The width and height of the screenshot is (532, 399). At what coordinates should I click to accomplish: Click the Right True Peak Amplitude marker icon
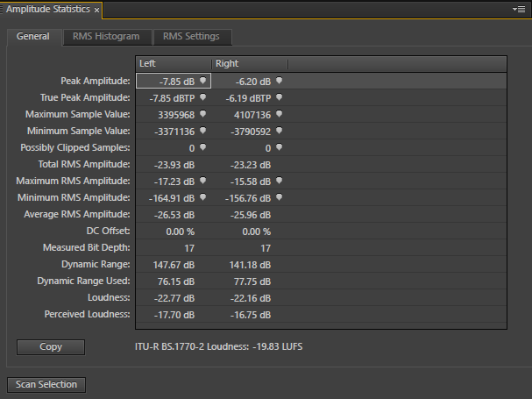pyautogui.click(x=280, y=97)
